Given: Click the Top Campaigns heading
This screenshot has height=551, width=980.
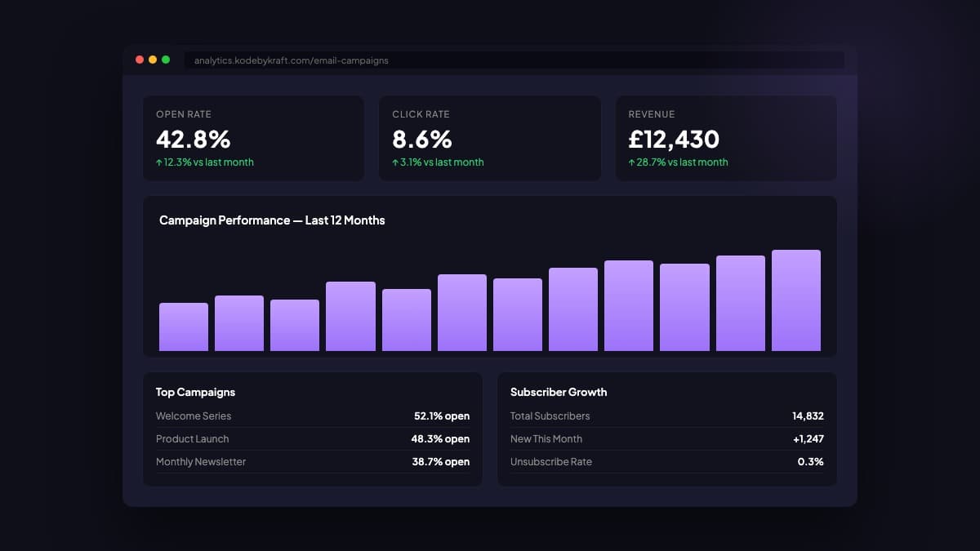Looking at the screenshot, I should pyautogui.click(x=195, y=393).
